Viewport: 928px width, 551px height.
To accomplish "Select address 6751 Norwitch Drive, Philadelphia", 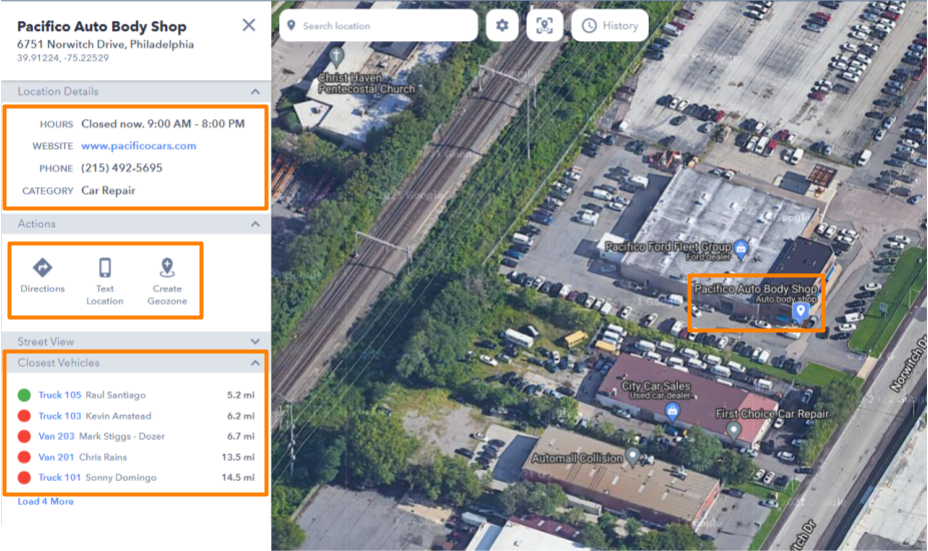I will [105, 44].
